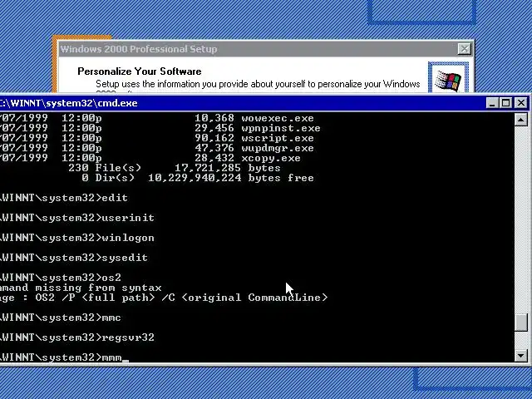This screenshot has width=532, height=399.
Task: Click the 'mmc' command line
Action: (61, 318)
